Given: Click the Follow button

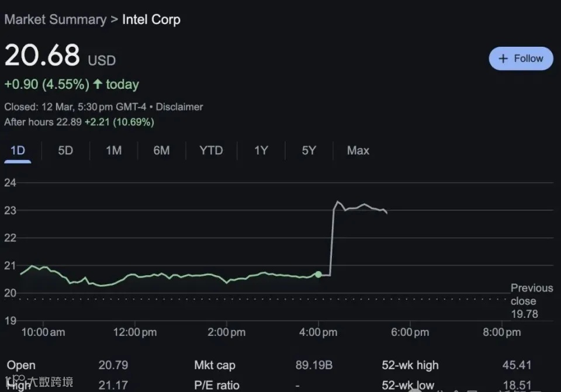Looking at the screenshot, I should tap(521, 58).
